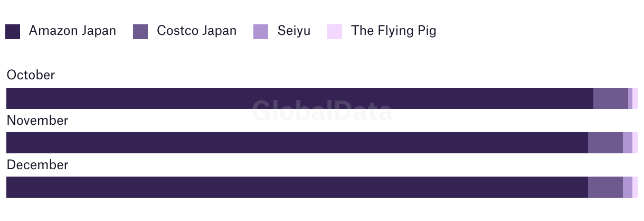
Task: Click November's Costco Japan bar segment
Action: tap(605, 143)
